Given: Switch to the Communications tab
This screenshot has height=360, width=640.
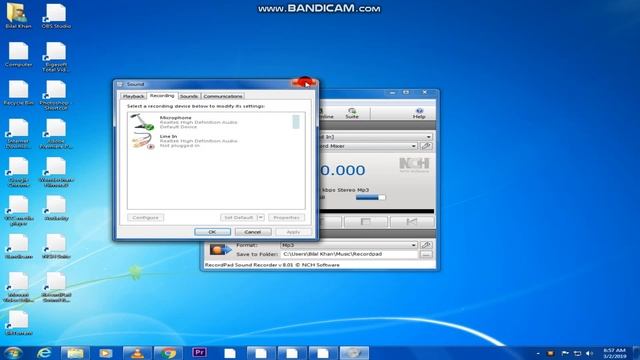Looking at the screenshot, I should pos(223,96).
